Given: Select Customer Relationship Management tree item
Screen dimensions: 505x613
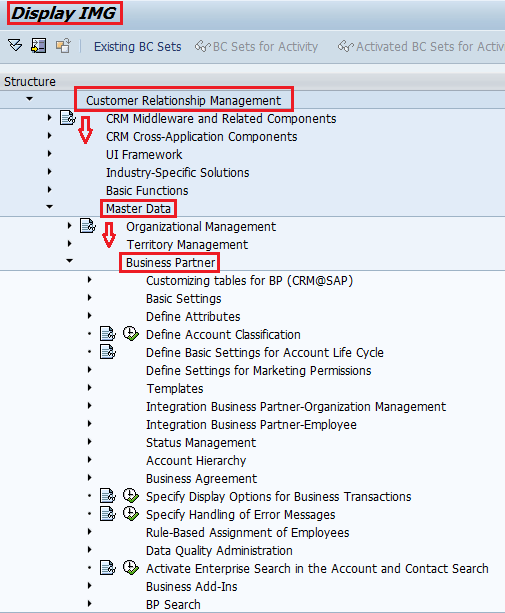Looking at the screenshot, I should 183,100.
